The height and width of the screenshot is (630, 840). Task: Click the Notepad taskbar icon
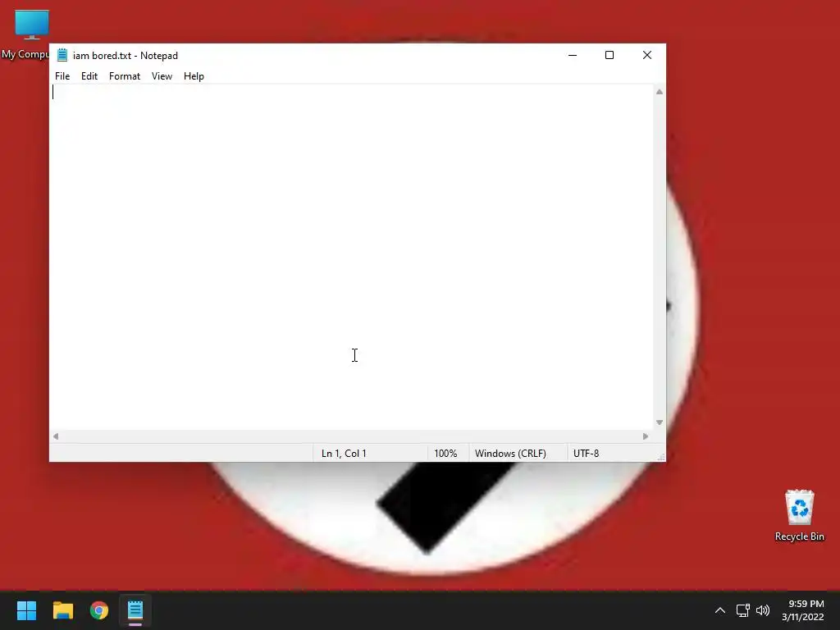tap(135, 610)
